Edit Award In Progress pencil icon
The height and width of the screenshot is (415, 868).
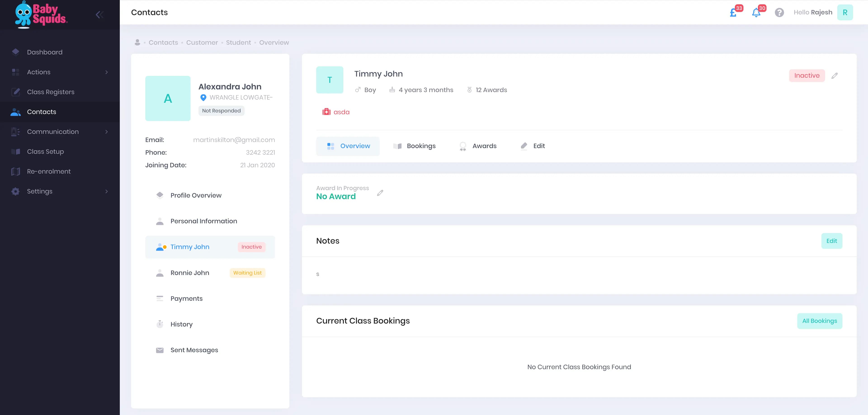coord(380,193)
